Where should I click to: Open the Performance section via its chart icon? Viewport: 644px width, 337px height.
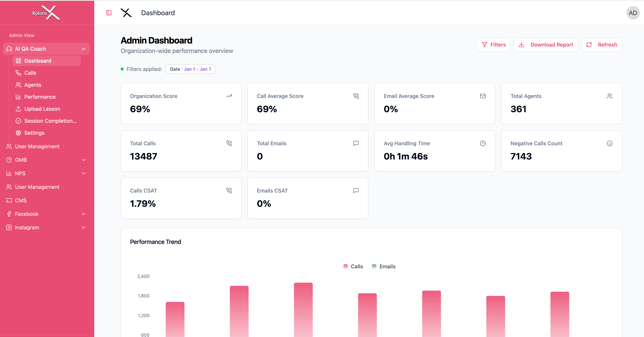(x=18, y=97)
